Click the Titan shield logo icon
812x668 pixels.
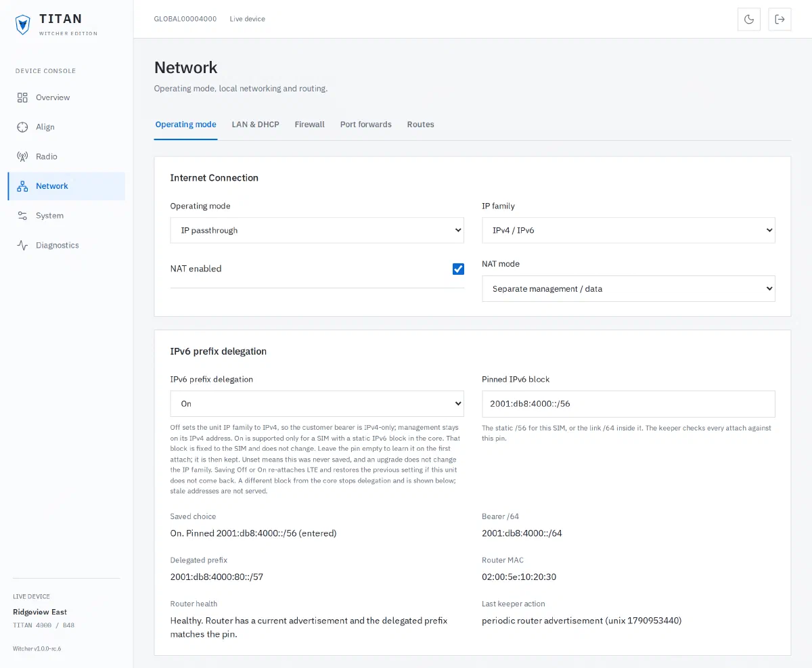(x=23, y=25)
